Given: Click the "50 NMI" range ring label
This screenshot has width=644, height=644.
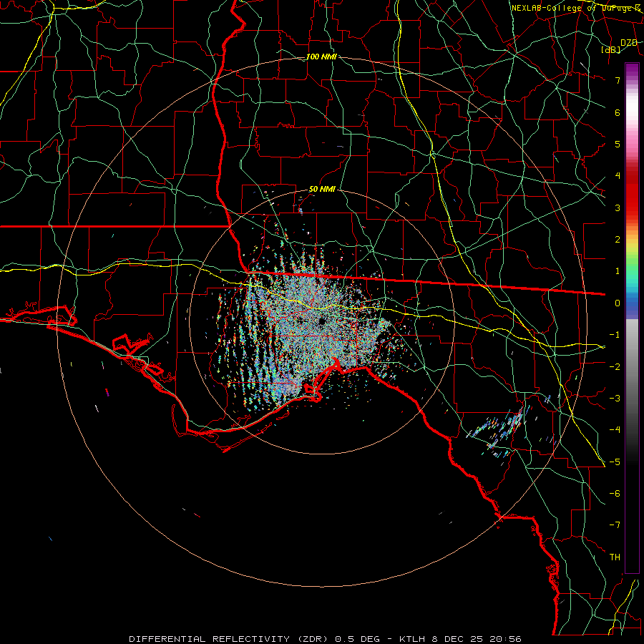Looking at the screenshot, I should tap(322, 190).
